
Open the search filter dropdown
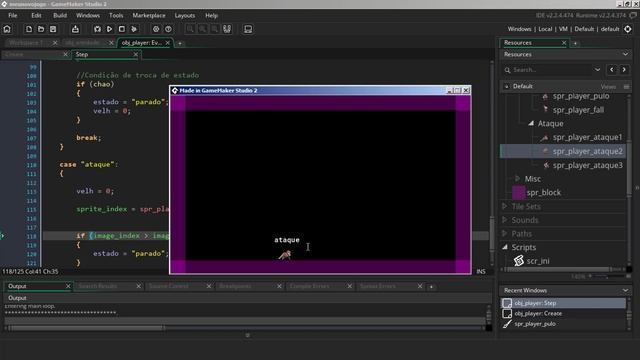[x=597, y=70]
